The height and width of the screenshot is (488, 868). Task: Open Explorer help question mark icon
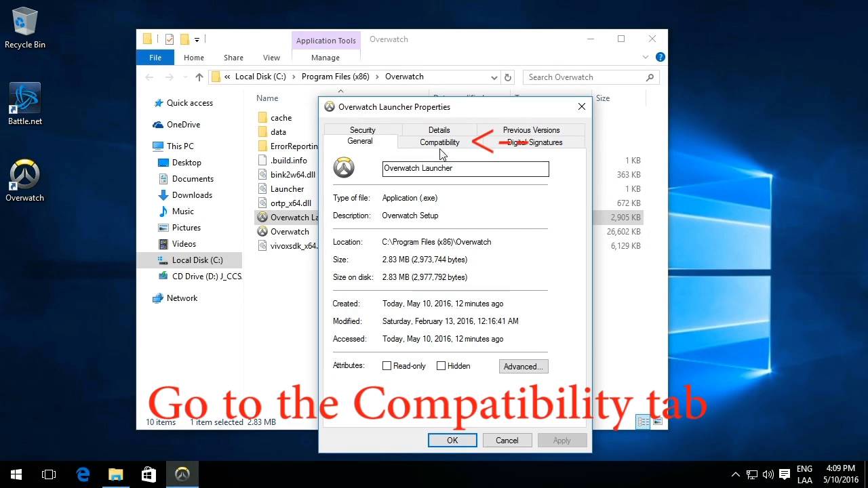pos(660,57)
